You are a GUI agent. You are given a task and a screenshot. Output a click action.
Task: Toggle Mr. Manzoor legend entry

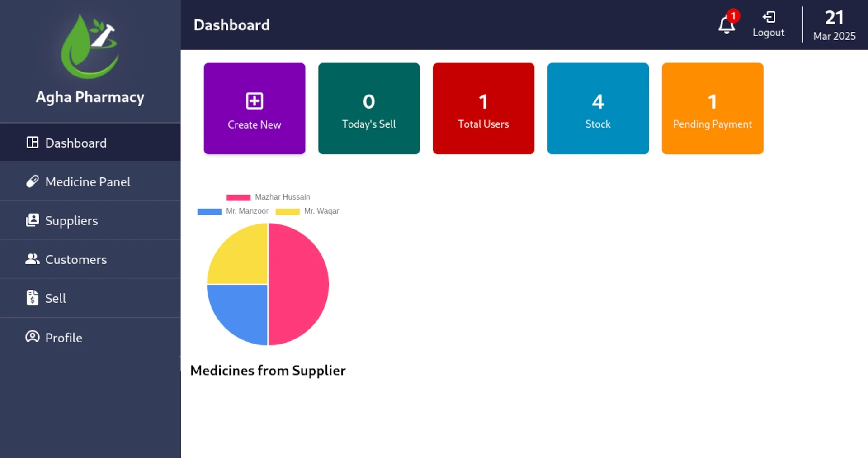tap(233, 211)
